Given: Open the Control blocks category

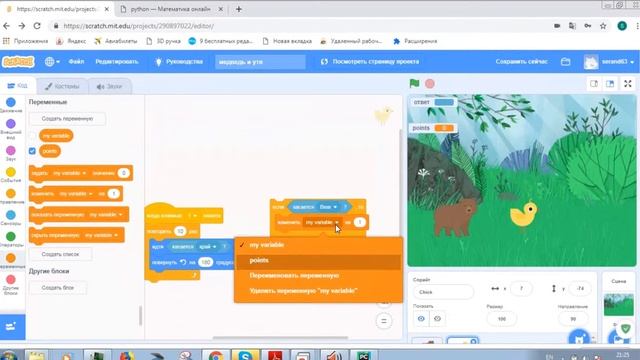Looking at the screenshot, I should pos(11,196).
